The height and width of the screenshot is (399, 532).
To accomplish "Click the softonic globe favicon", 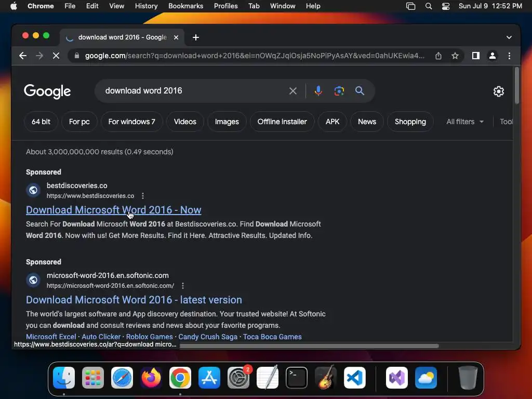I will (x=33, y=280).
